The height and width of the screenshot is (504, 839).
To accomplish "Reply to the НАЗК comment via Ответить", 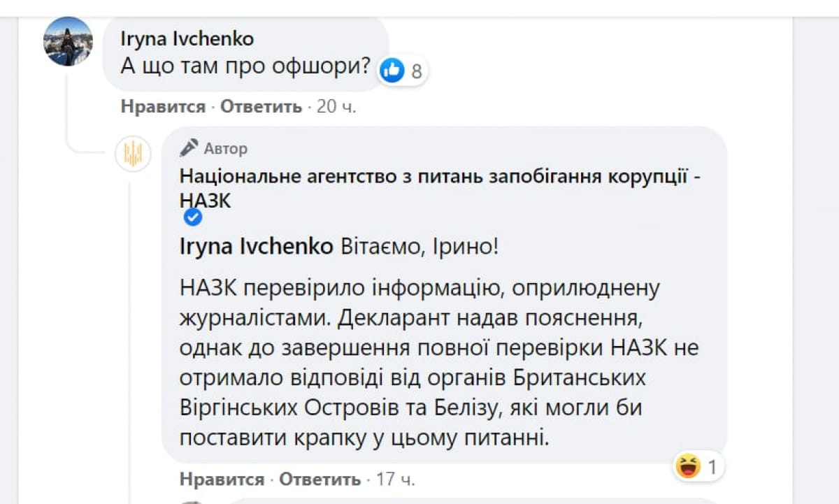I will [320, 480].
